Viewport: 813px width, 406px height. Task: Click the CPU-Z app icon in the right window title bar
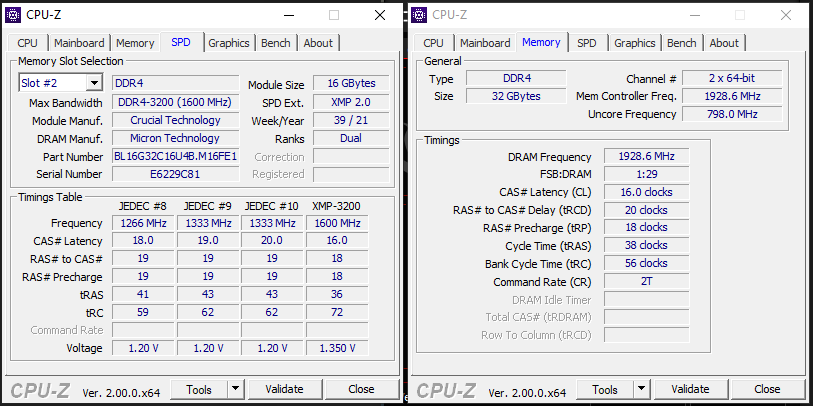click(419, 15)
